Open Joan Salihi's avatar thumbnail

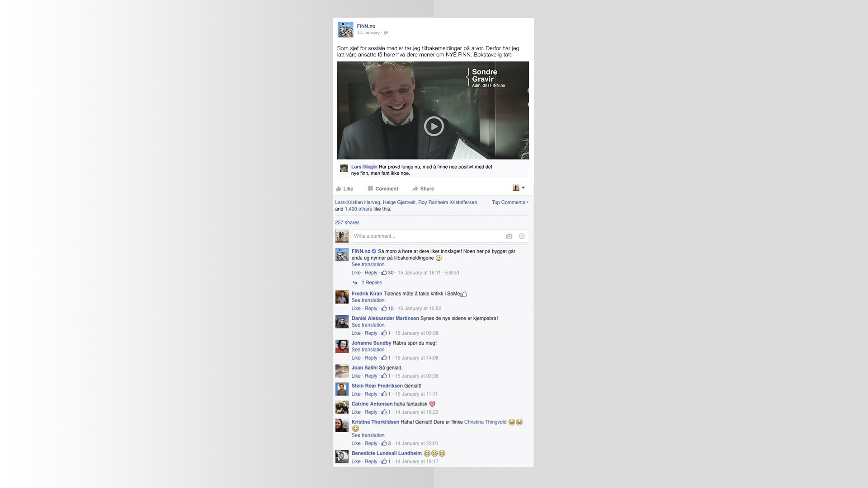[342, 371]
